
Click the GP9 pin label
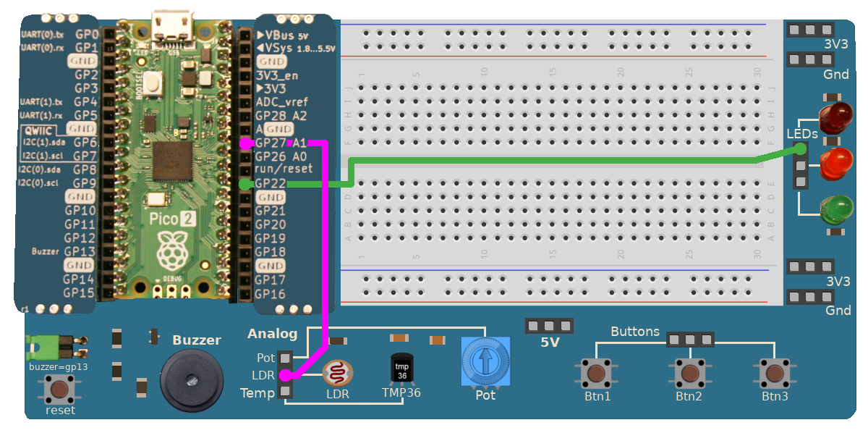click(x=86, y=183)
